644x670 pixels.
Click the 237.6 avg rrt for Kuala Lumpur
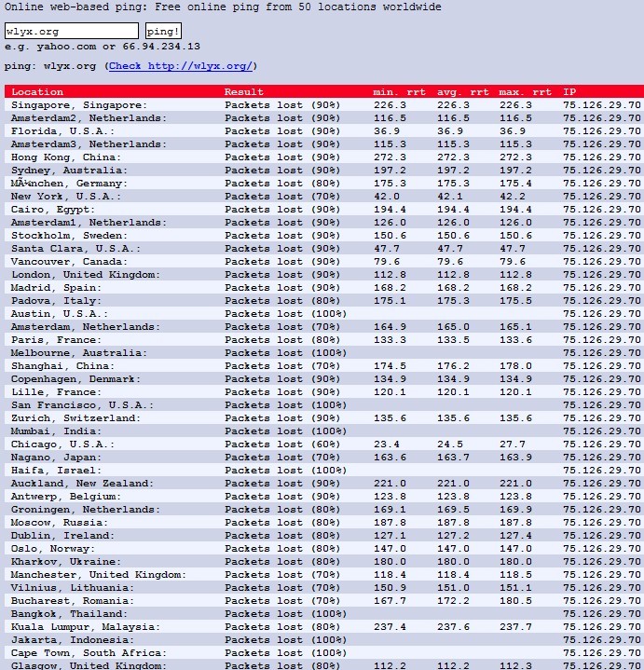tap(453, 627)
